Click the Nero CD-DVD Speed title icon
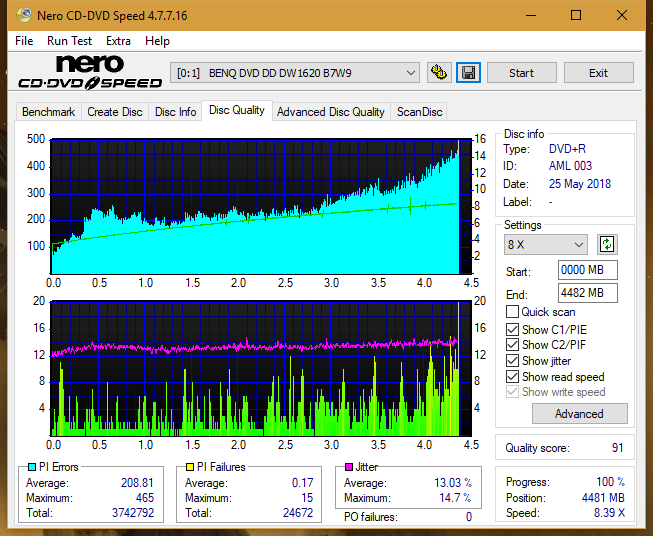This screenshot has height=536, width=653. 24,15
